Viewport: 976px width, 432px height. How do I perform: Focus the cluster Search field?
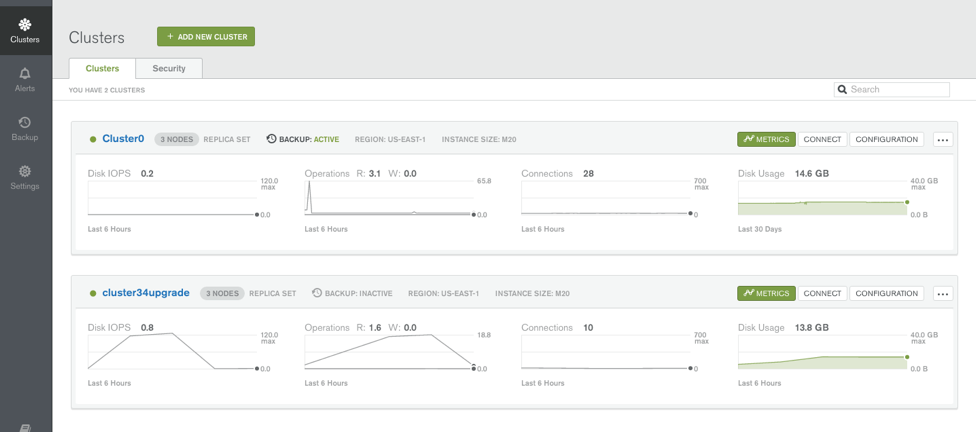[x=892, y=90]
